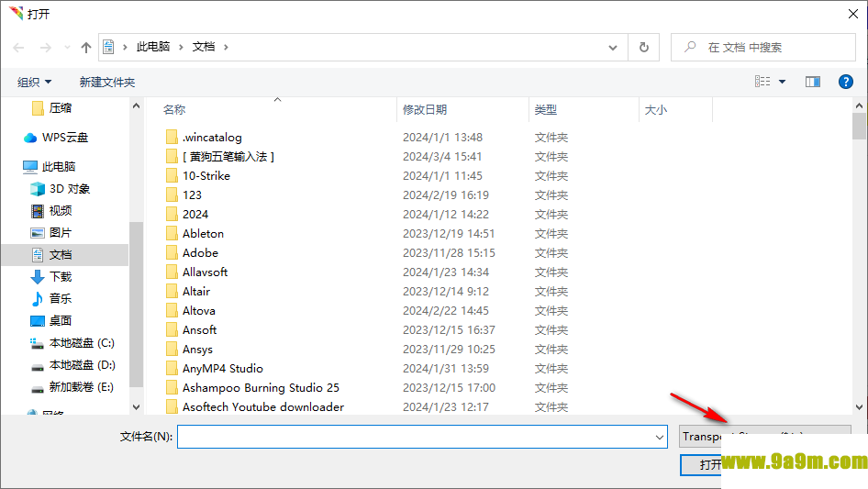Go up one folder level
The height and width of the screenshot is (489, 868).
point(86,48)
